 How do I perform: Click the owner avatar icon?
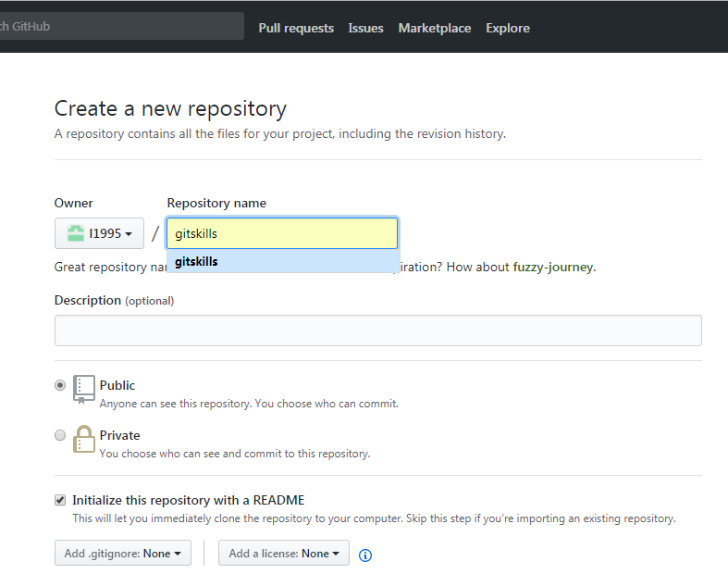pos(75,234)
